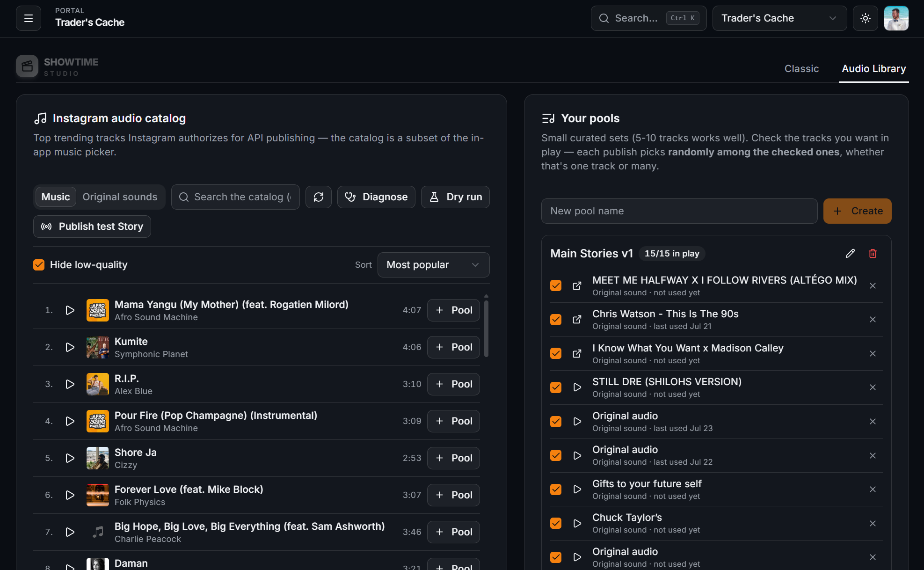Image resolution: width=924 pixels, height=570 pixels.
Task: Play Chuck Taylor's sound preview
Action: 577,524
